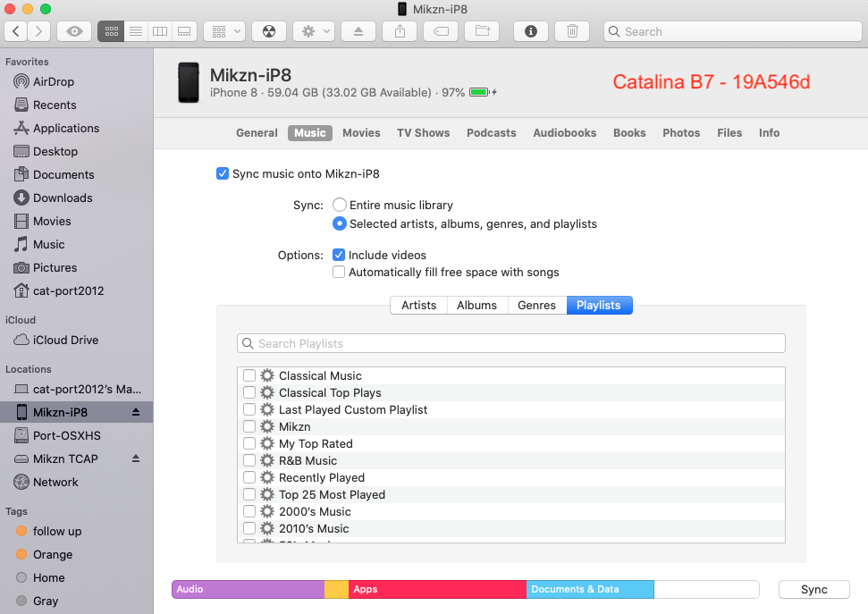Open the group-by arrangement dropdown
The image size is (868, 614).
[x=224, y=31]
